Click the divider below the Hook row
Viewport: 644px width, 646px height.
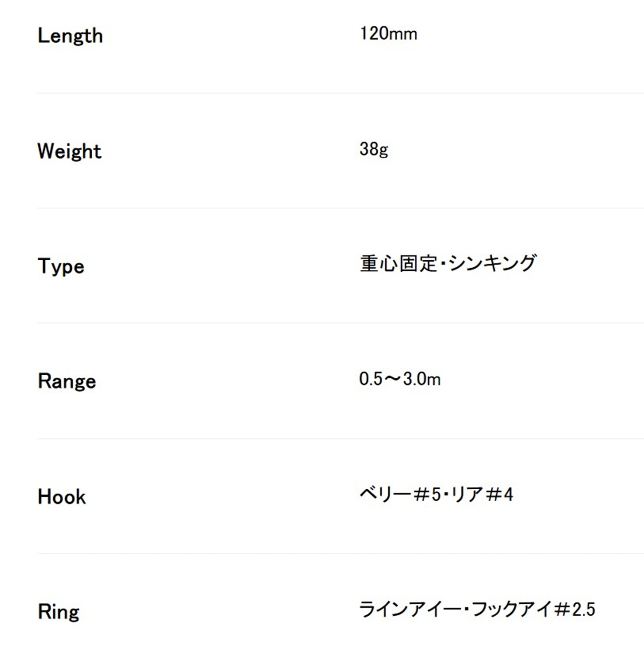tap(341, 554)
